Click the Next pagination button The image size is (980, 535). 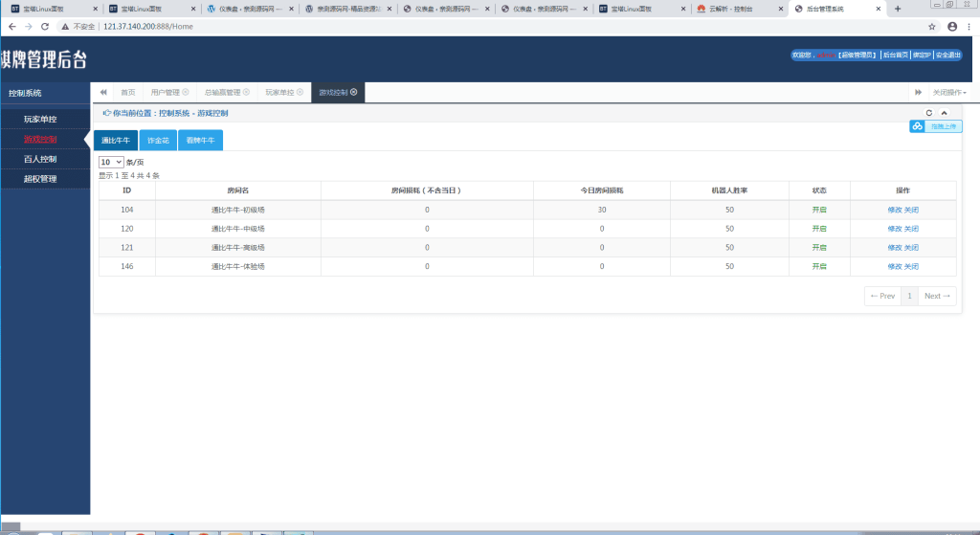click(937, 297)
